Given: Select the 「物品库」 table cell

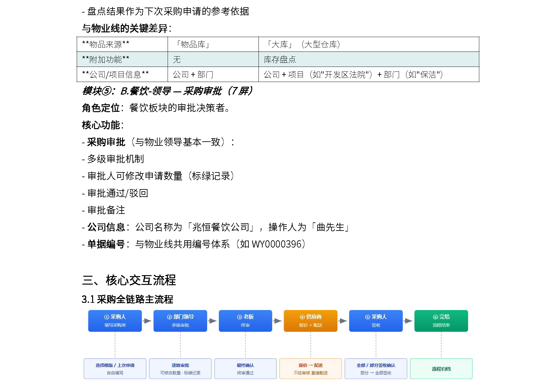Looking at the screenshot, I should tap(213, 44).
